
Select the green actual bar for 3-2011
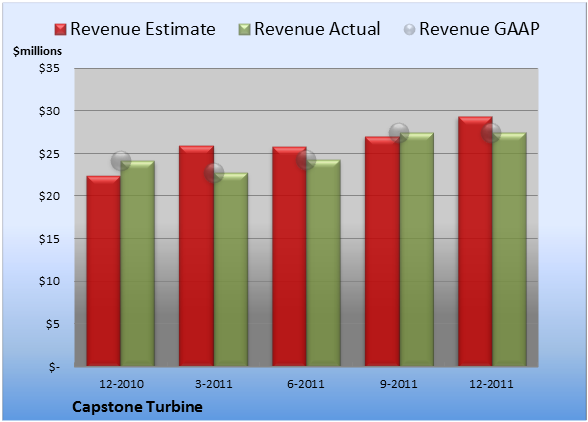tap(231, 269)
